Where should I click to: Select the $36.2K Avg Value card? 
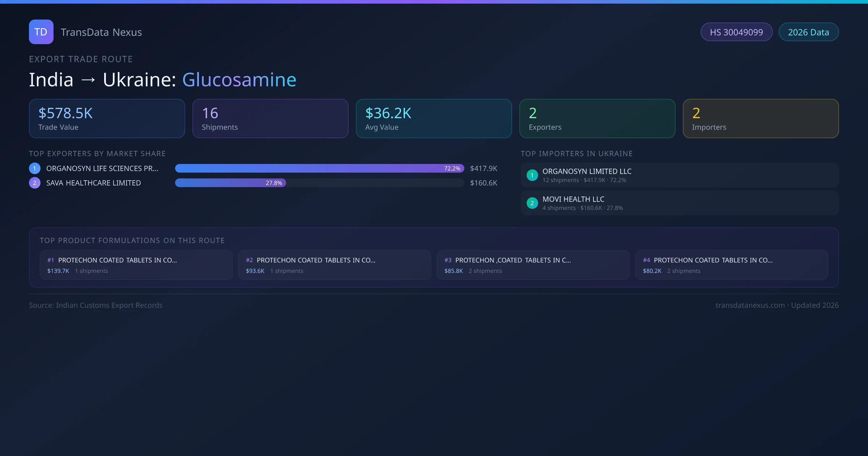(434, 119)
